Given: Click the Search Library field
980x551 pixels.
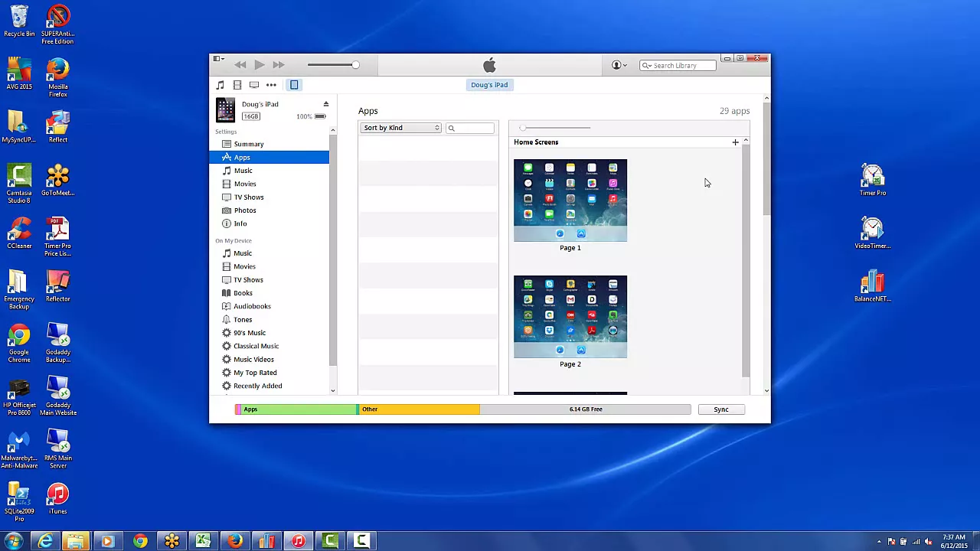Looking at the screenshot, I should pos(678,65).
